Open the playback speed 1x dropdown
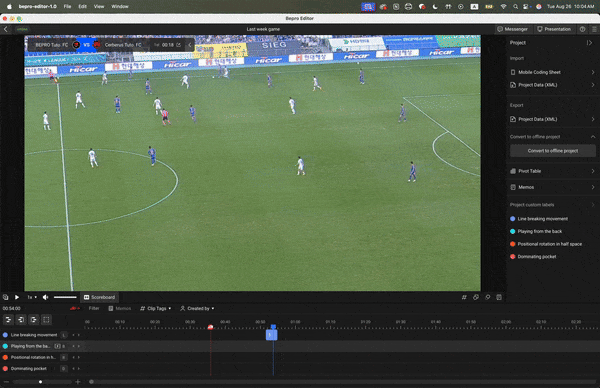 coord(32,297)
